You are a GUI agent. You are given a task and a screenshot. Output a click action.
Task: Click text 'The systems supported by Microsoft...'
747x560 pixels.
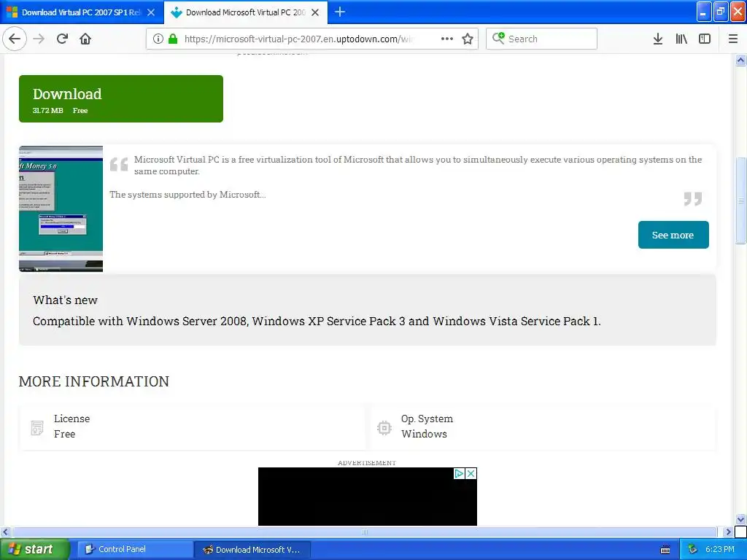point(187,194)
